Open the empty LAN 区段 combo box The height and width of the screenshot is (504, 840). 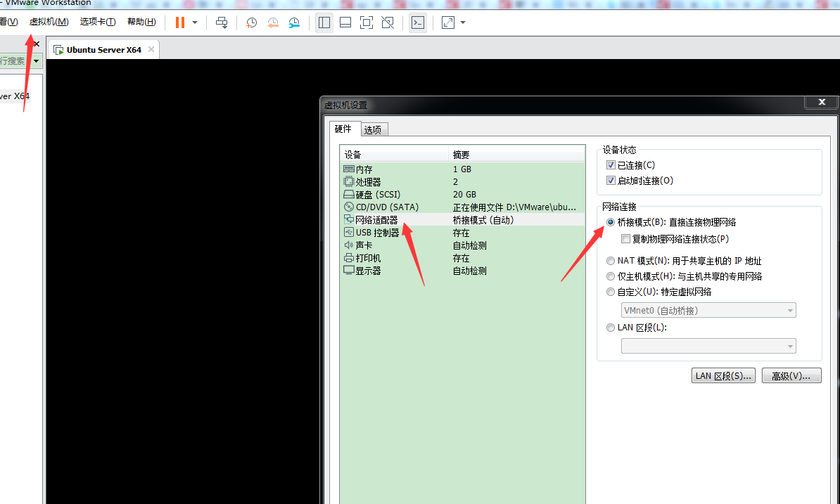click(708, 346)
